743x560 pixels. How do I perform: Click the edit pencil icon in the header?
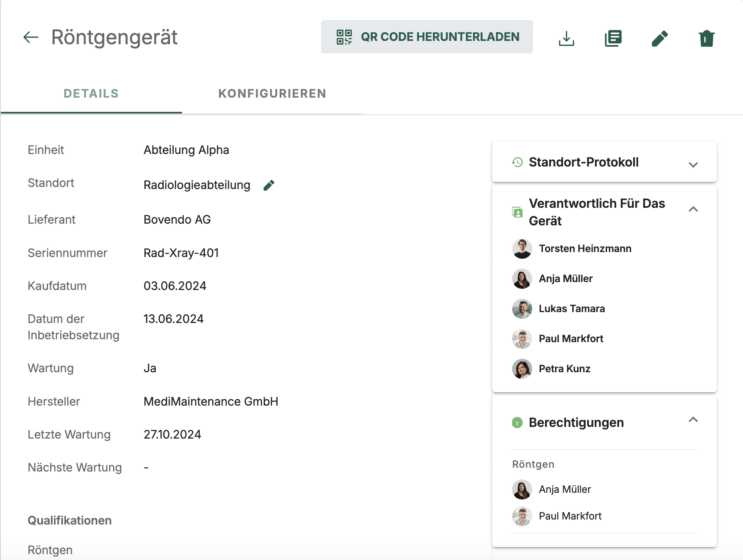pos(660,38)
